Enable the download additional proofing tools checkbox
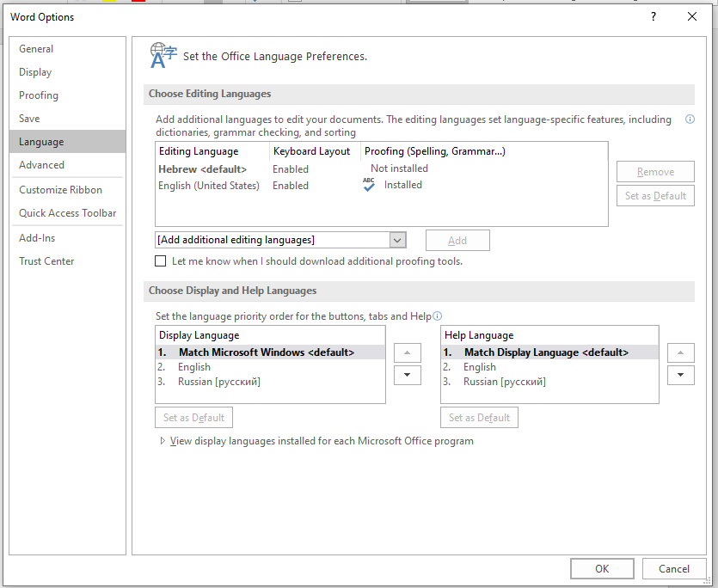718x588 pixels. click(161, 261)
